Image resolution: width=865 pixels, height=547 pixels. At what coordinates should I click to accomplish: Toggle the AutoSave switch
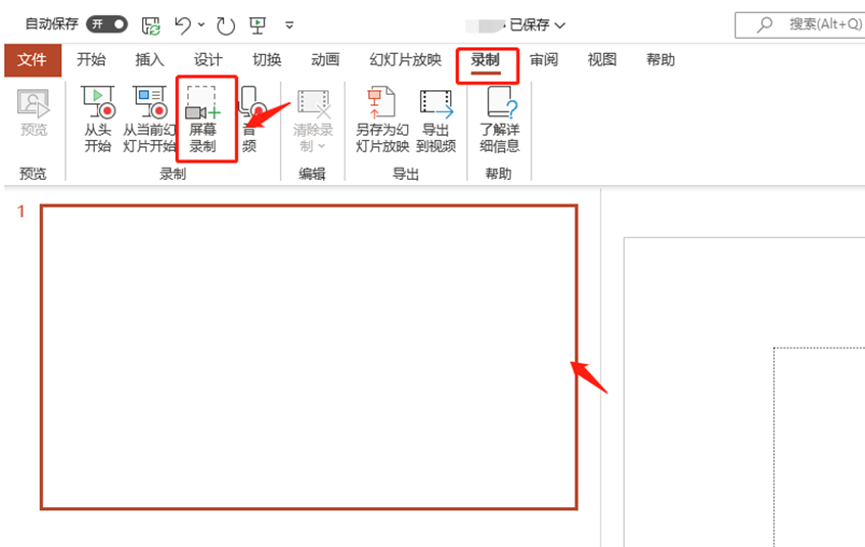[106, 24]
